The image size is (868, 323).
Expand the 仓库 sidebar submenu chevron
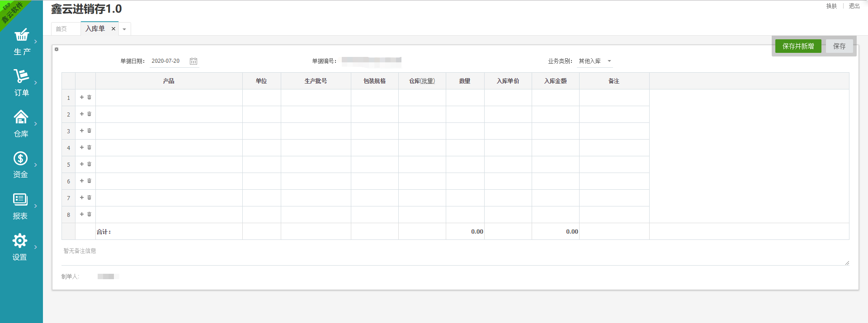(36, 124)
